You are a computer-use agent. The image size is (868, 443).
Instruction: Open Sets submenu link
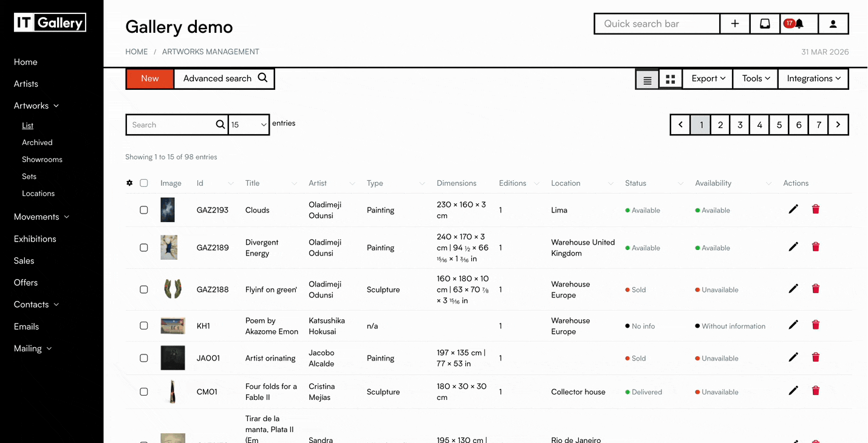29,177
